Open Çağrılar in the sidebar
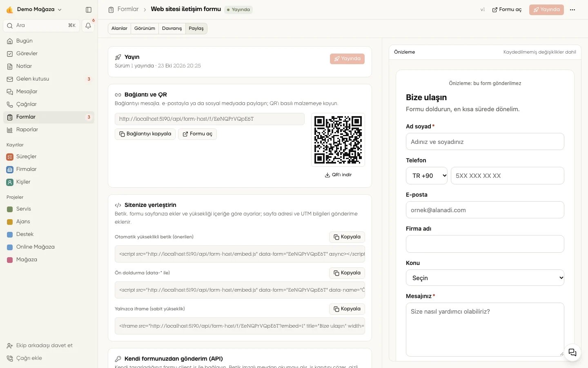This screenshot has width=588, height=368. 49,104
